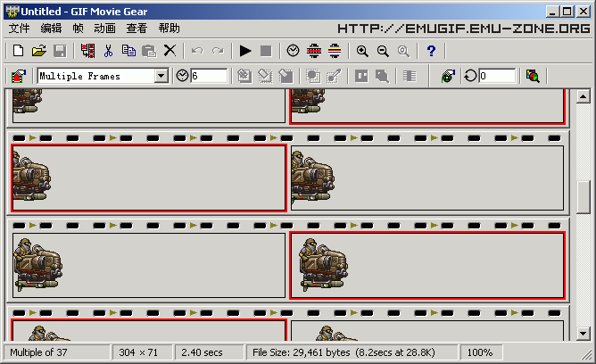Click the vertical scrollbar thumb
The height and width of the screenshot is (364, 596).
[584, 197]
